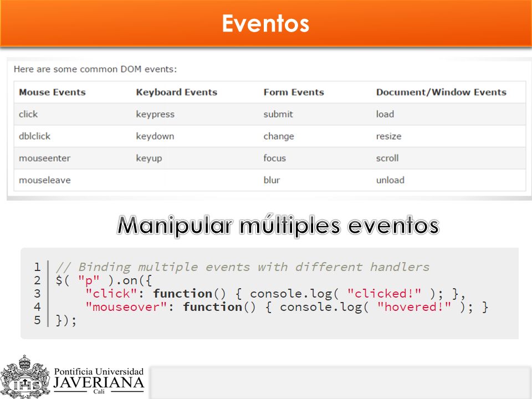The width and height of the screenshot is (532, 399).
Task: Select the "unload" table cell
Action: pyautogui.click(x=390, y=180)
